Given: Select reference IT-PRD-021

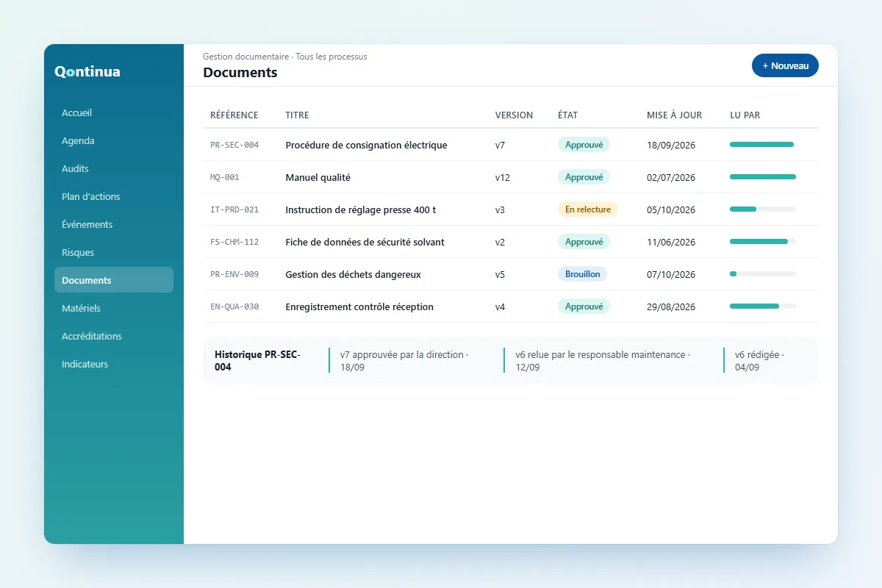Looking at the screenshot, I should (x=234, y=209).
